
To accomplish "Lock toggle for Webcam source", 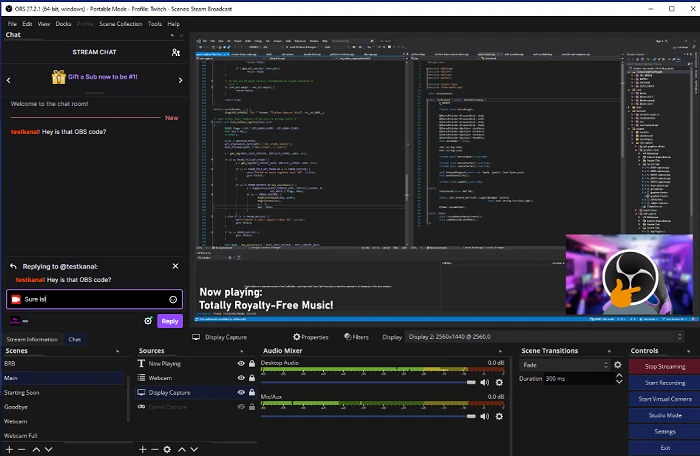I will tap(252, 378).
